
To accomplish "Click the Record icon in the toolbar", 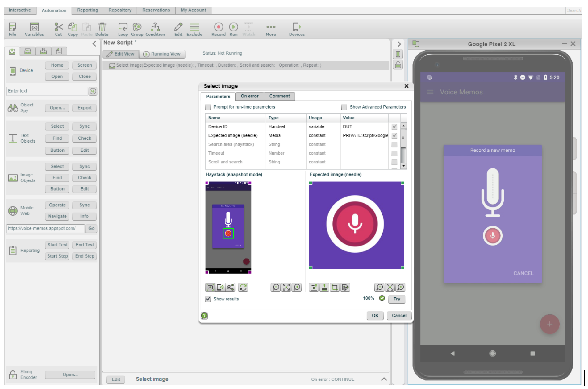I will (x=218, y=29).
